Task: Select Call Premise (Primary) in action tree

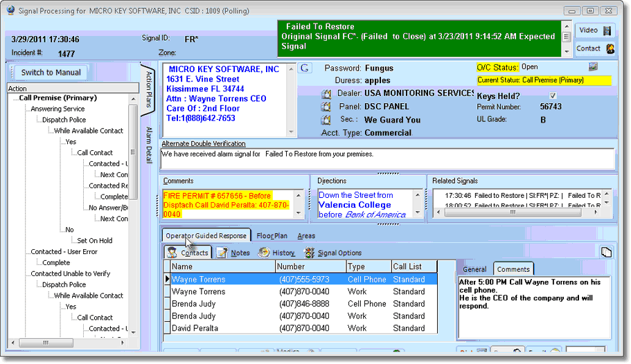Action: 58,98
